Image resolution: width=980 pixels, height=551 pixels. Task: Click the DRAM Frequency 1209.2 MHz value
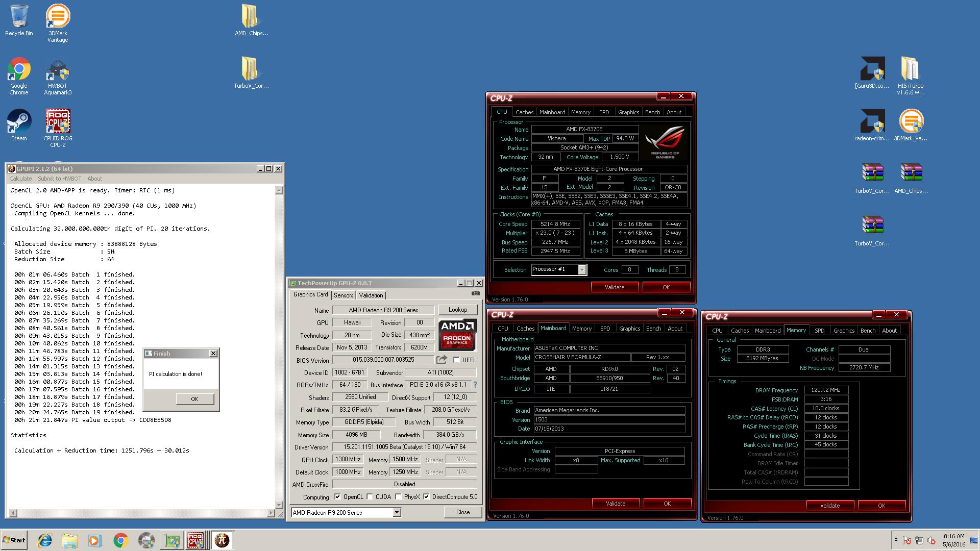[826, 390]
